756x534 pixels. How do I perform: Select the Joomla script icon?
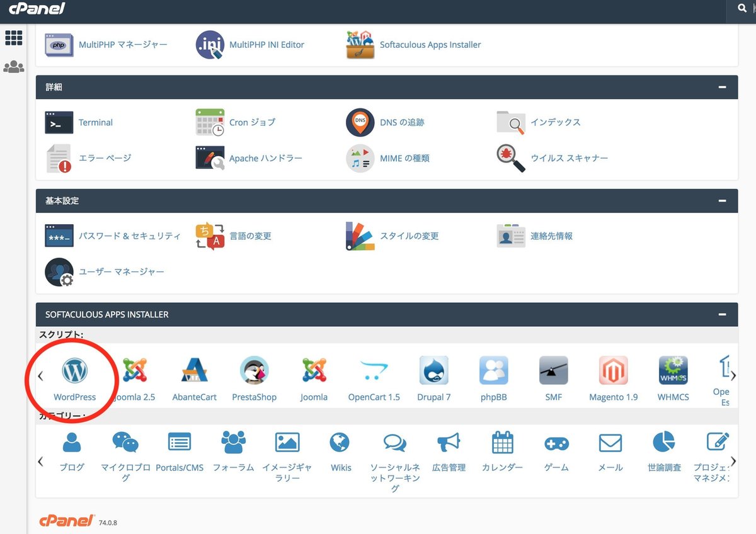tap(314, 371)
